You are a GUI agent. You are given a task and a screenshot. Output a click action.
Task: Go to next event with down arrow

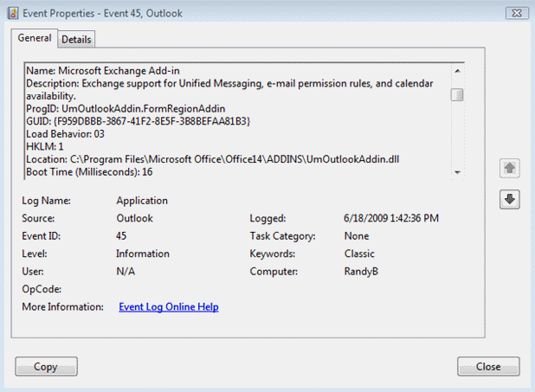(509, 199)
